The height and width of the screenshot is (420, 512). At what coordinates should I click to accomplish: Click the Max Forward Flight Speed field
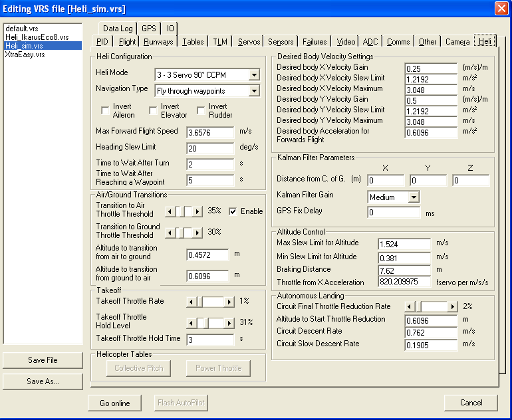[210, 132]
